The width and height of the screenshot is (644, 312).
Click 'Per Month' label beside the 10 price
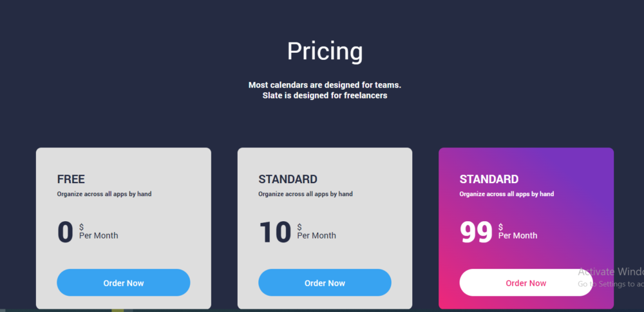click(x=316, y=235)
